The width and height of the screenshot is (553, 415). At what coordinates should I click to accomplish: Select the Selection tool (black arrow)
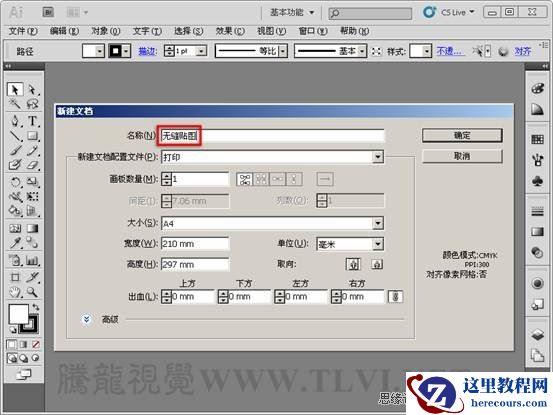click(15, 90)
